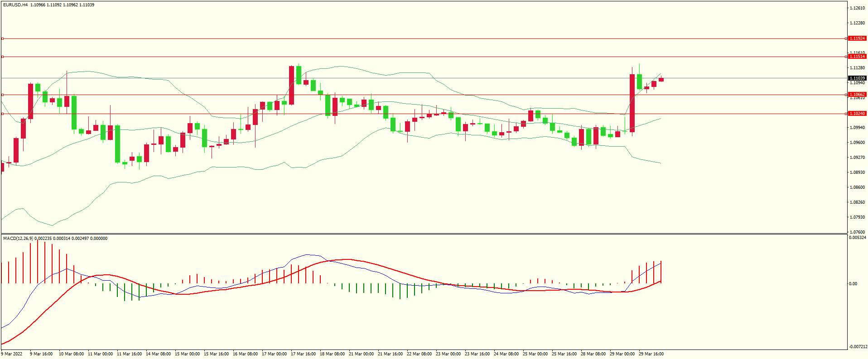
Task: Click the 14 Mar 08:00 time label
Action: click(158, 354)
